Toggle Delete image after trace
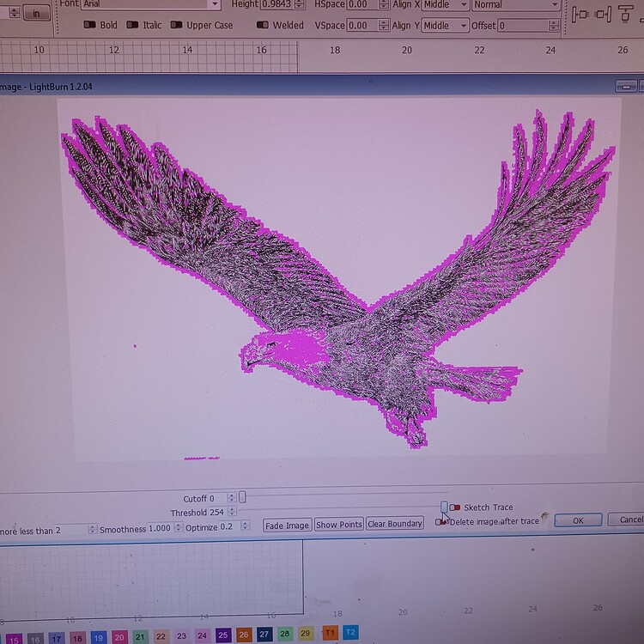 441,521
